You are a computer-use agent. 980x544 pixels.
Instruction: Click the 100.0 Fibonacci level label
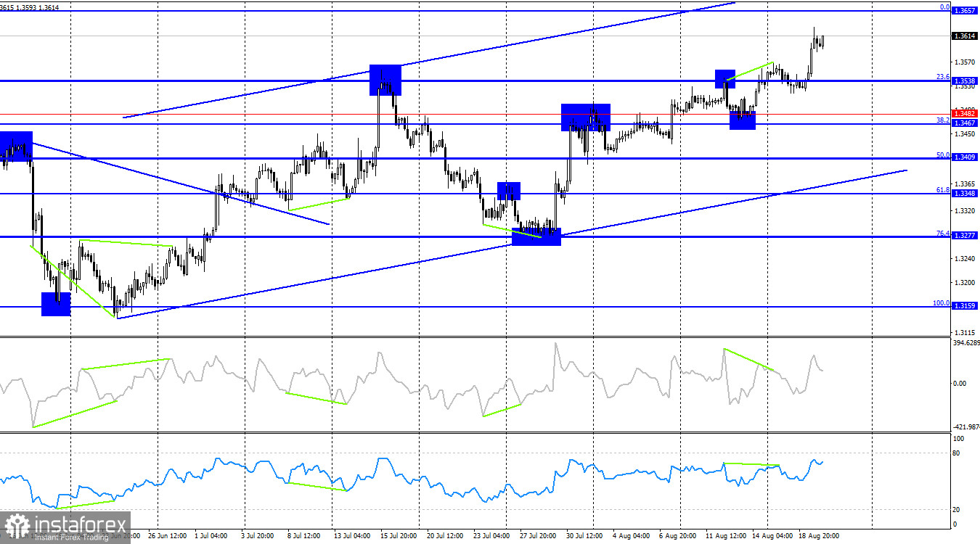click(x=942, y=302)
